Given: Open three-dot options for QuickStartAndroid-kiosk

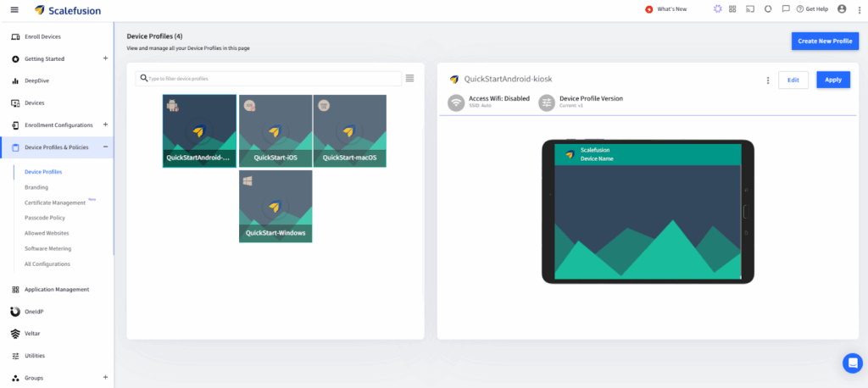Looking at the screenshot, I should (768, 80).
